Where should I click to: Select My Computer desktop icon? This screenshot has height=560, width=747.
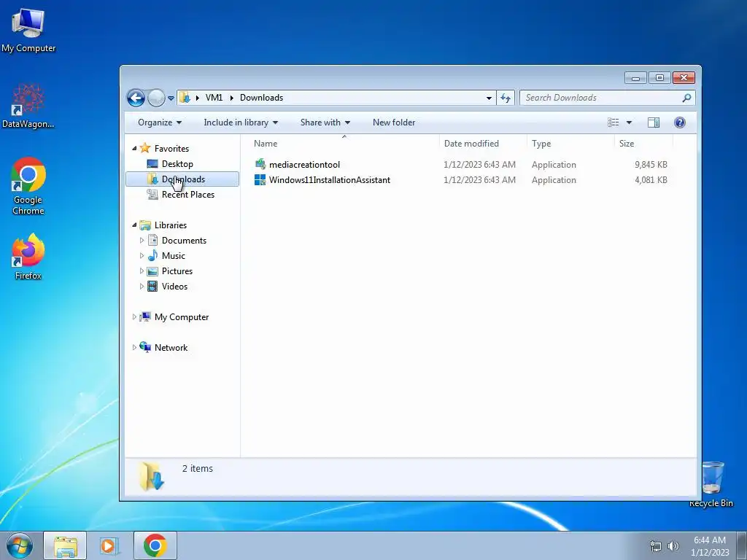tap(28, 31)
